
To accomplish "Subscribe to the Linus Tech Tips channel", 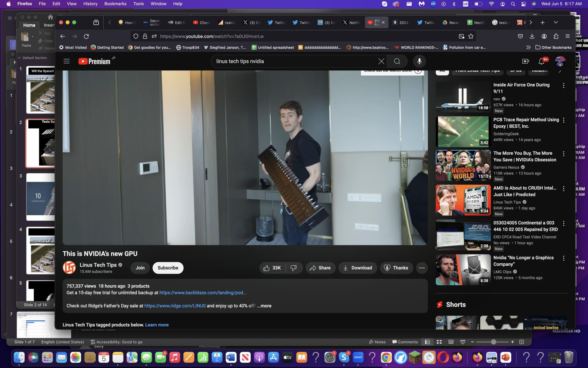I will (x=168, y=268).
